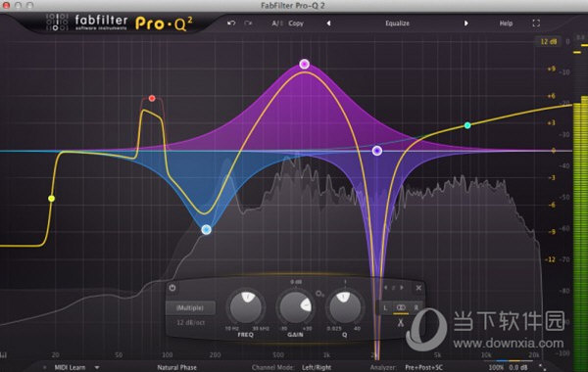Select previous band arrow in band panel
588x372 pixels.
point(386,288)
